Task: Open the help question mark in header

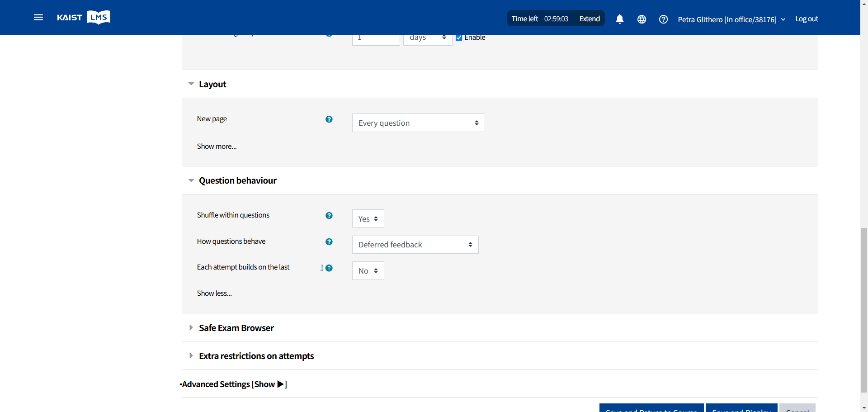Action: [663, 19]
